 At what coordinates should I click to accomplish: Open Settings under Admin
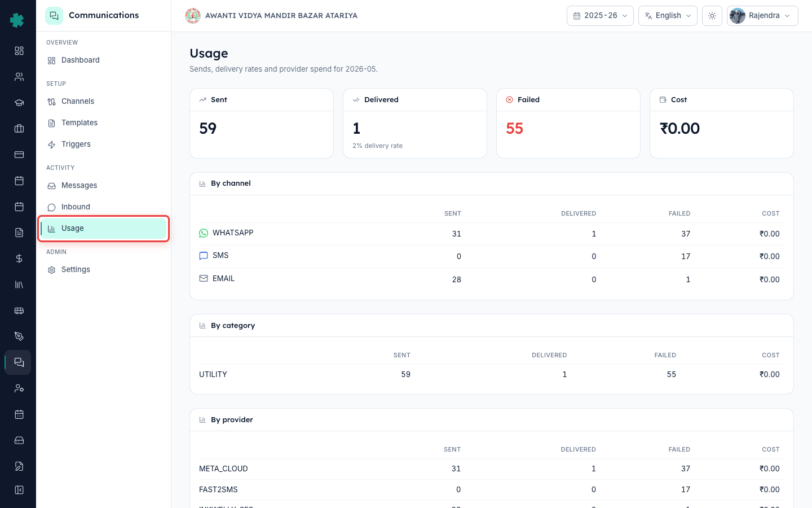tap(104, 270)
